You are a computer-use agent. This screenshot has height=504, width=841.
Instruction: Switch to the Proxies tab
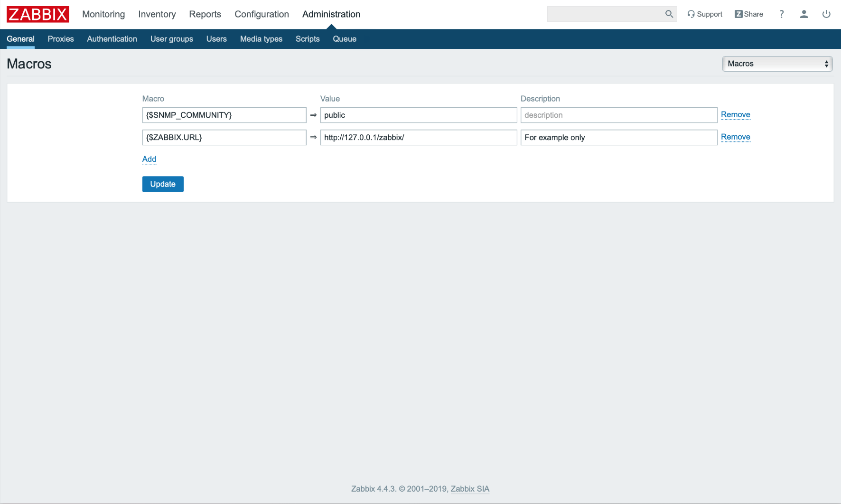point(61,39)
